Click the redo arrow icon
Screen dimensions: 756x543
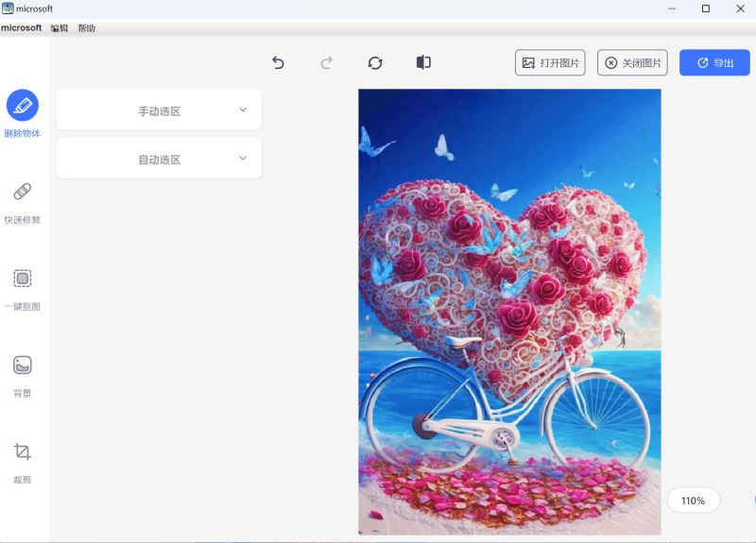pos(326,62)
